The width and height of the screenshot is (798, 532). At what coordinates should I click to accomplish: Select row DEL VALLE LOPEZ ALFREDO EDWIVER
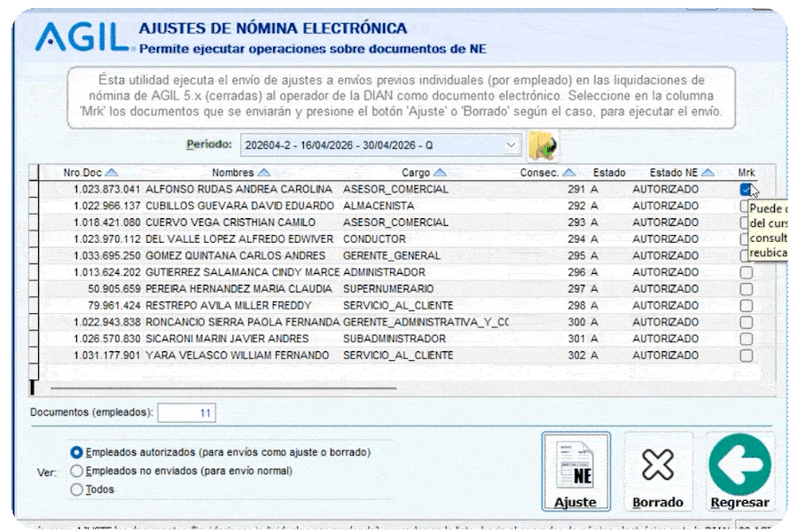(x=397, y=239)
